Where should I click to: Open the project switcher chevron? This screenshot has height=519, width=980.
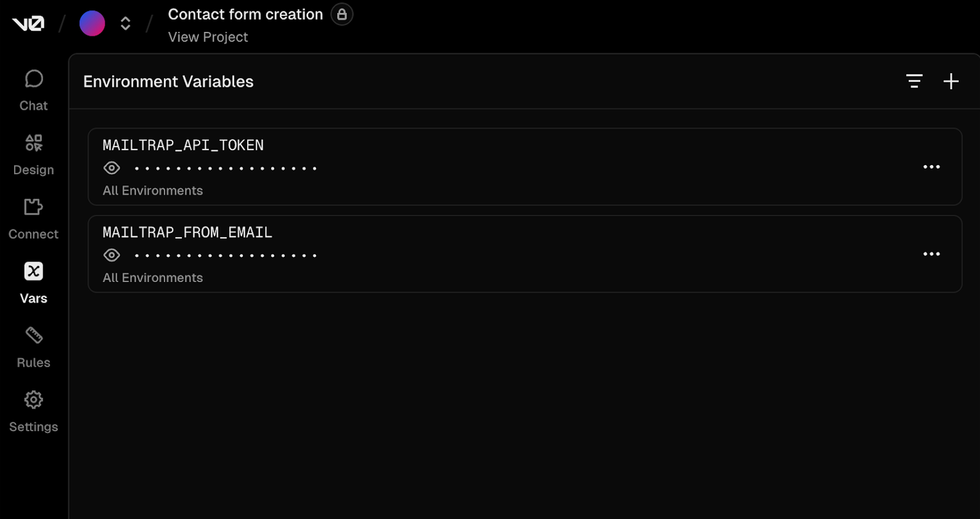(x=125, y=23)
